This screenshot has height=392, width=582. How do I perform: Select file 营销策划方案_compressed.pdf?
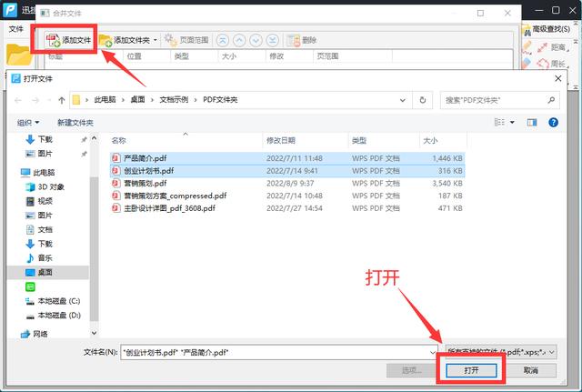coord(287,196)
